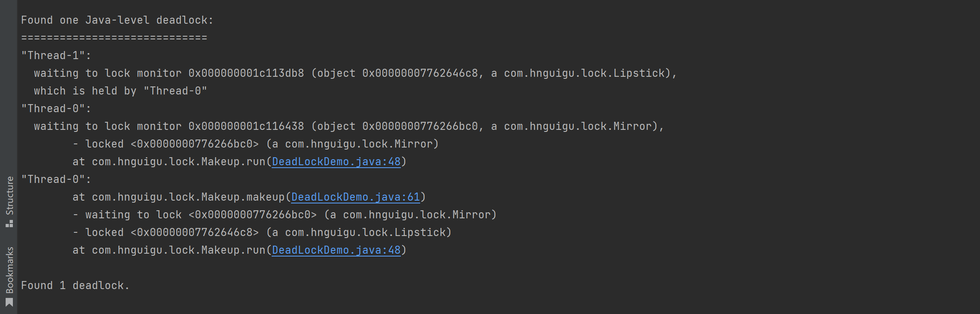
Task: Open DeadLockDemo.java:48 link below locked Mirror line
Action: pyautogui.click(x=336, y=162)
